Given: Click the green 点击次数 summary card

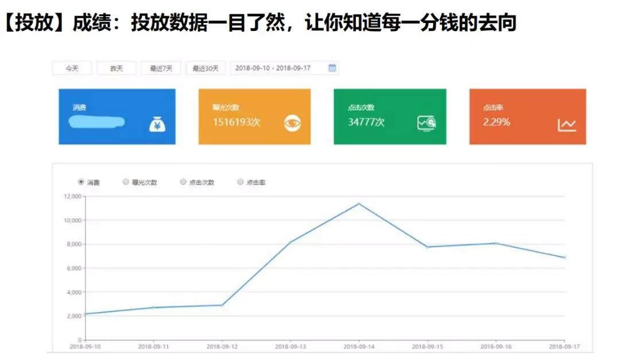Looking at the screenshot, I should [390, 117].
